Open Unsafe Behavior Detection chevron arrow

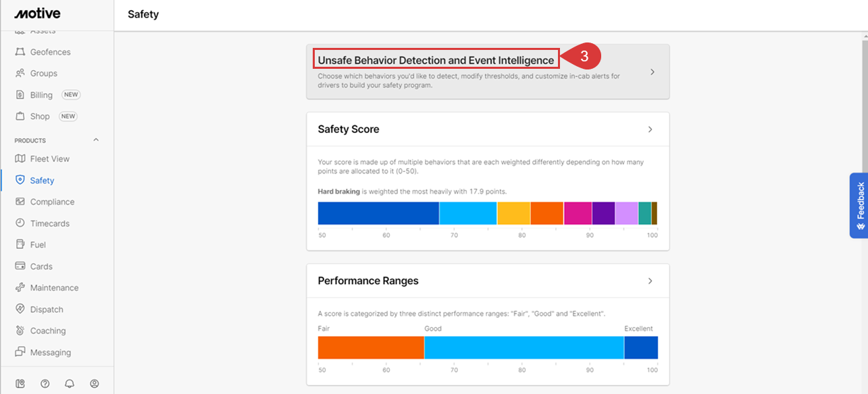click(x=652, y=72)
